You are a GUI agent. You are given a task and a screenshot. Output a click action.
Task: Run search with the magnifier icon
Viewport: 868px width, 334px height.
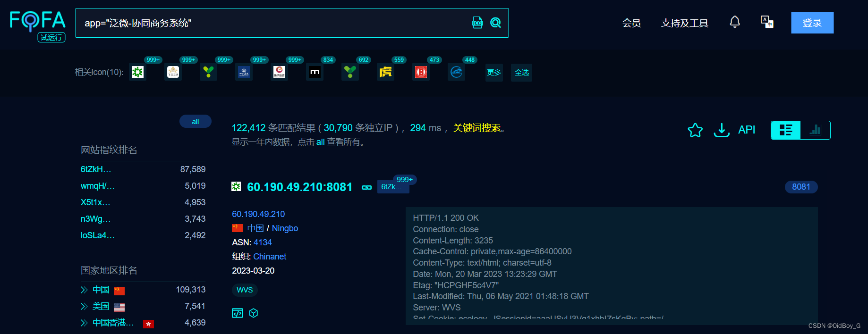pyautogui.click(x=495, y=23)
